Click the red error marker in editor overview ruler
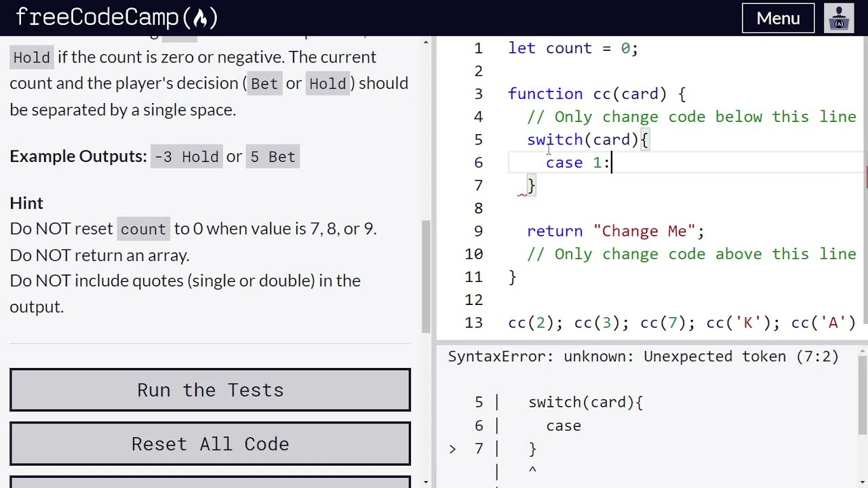 866,178
